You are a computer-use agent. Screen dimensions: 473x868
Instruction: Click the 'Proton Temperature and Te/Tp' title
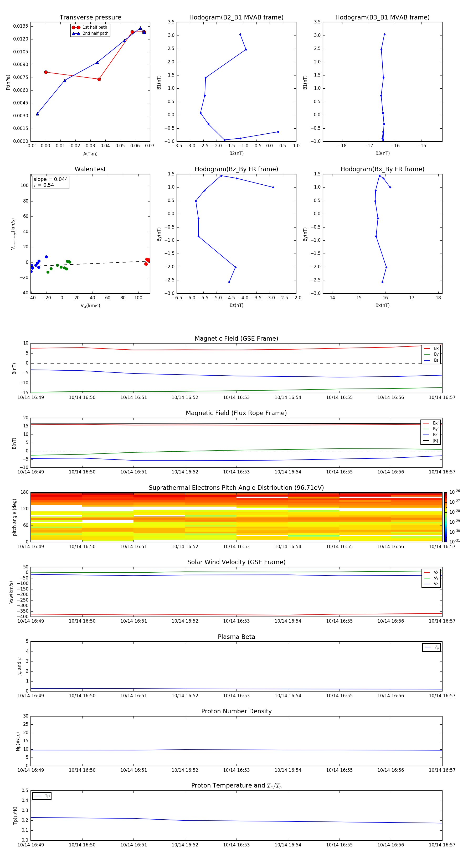click(x=236, y=786)
